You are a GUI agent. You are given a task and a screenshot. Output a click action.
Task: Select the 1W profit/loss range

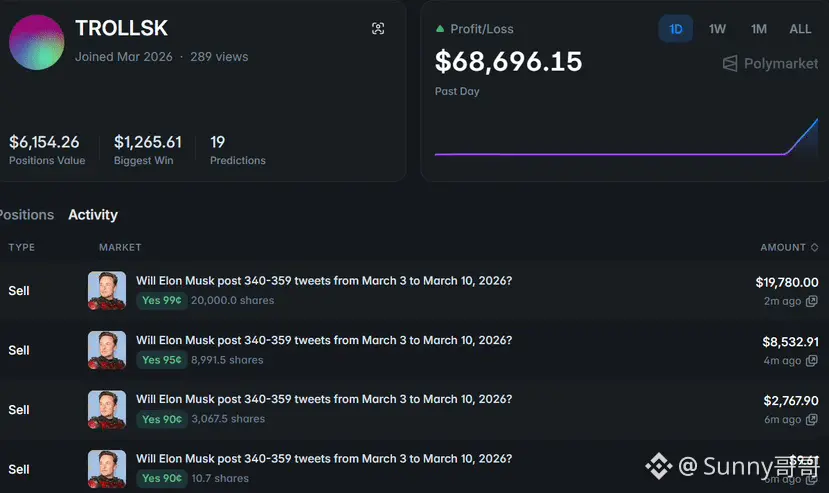[x=717, y=29]
